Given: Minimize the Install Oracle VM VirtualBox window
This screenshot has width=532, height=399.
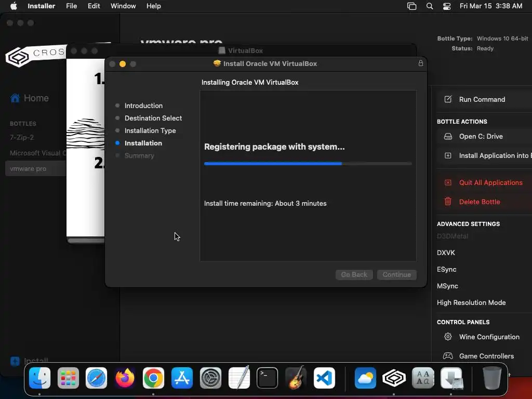Looking at the screenshot, I should tap(123, 64).
